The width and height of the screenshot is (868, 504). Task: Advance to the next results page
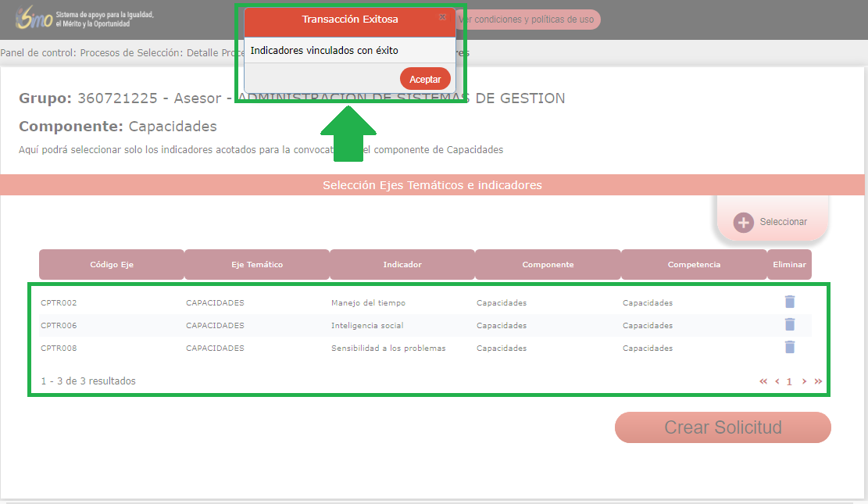coord(804,381)
